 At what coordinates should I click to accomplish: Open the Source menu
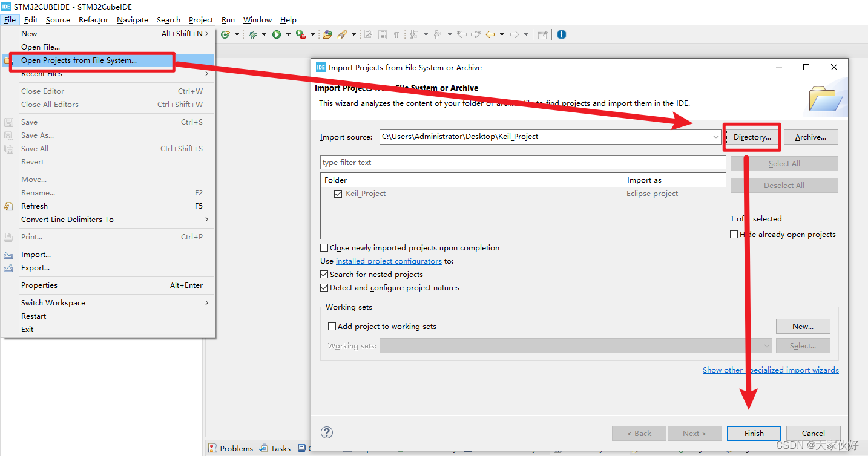[58, 19]
